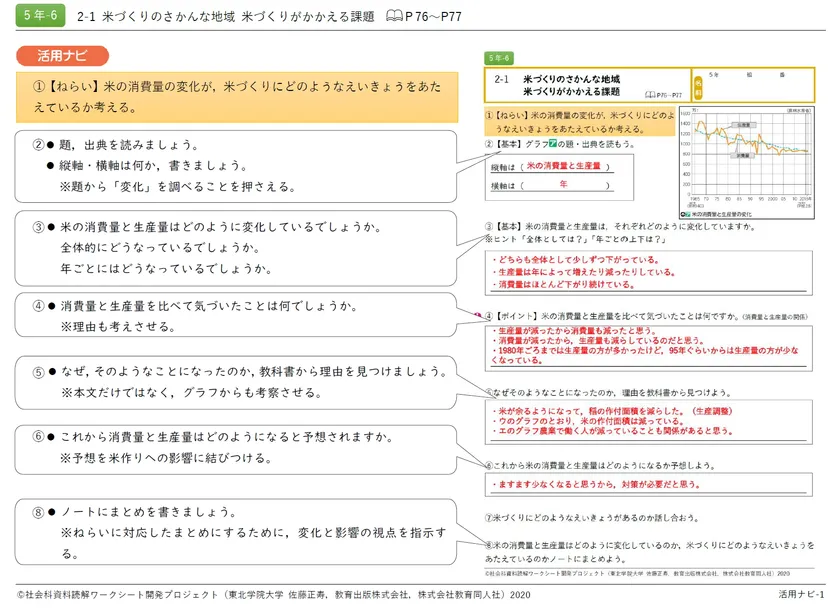The width and height of the screenshot is (840, 608).
Task: Click the orange vertical name tab on worksheet
Action: [698, 87]
